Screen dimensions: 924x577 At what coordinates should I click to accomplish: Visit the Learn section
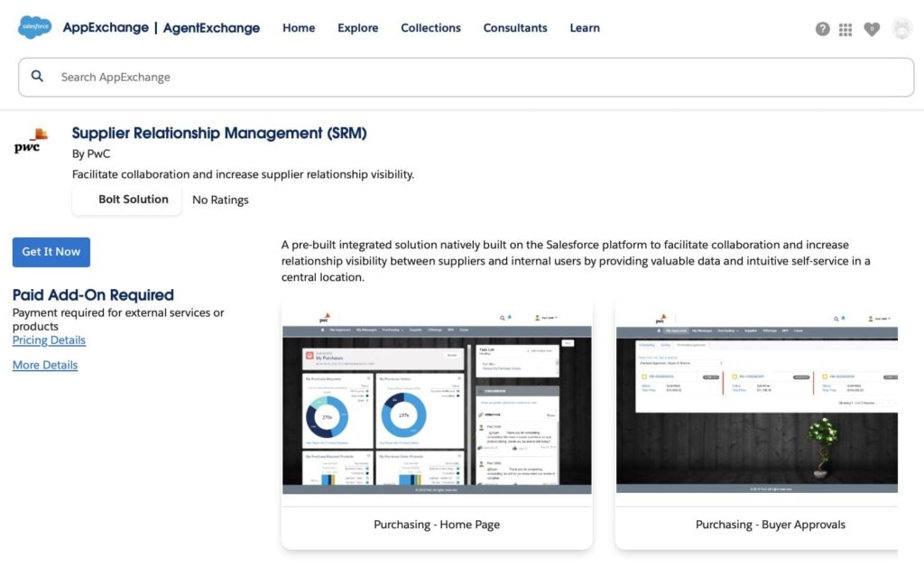585,28
